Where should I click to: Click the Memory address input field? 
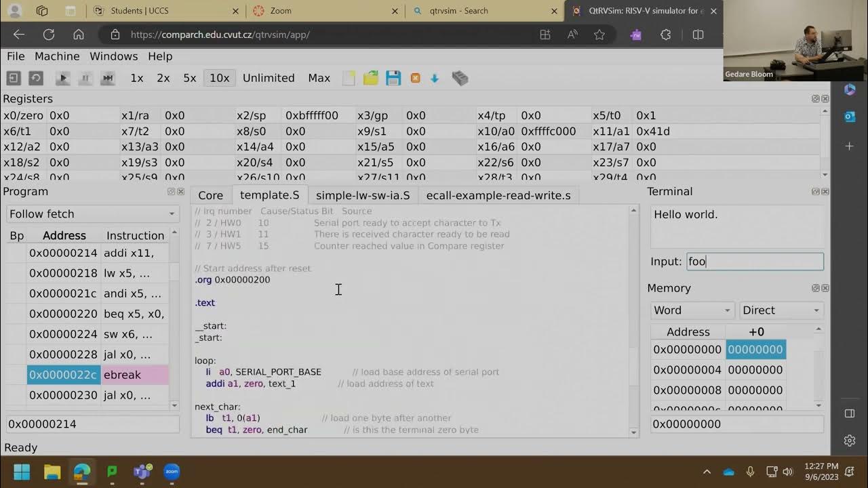736,424
